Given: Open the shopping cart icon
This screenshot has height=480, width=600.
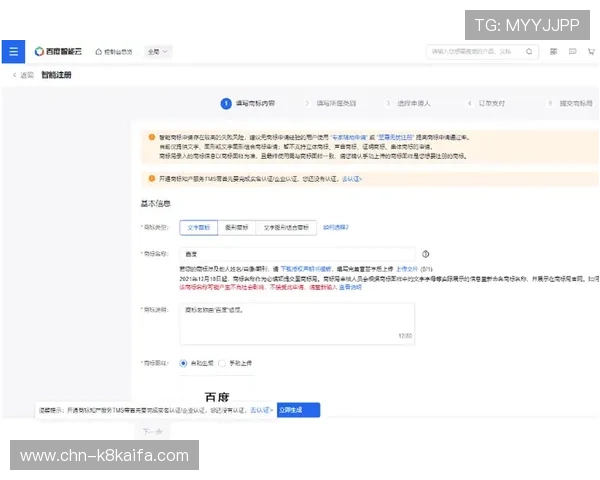Looking at the screenshot, I should point(591,51).
